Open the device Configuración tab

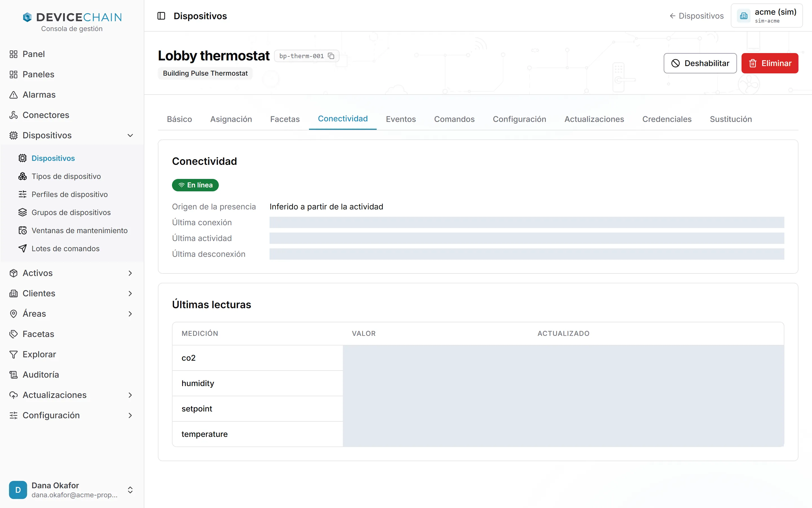519,119
